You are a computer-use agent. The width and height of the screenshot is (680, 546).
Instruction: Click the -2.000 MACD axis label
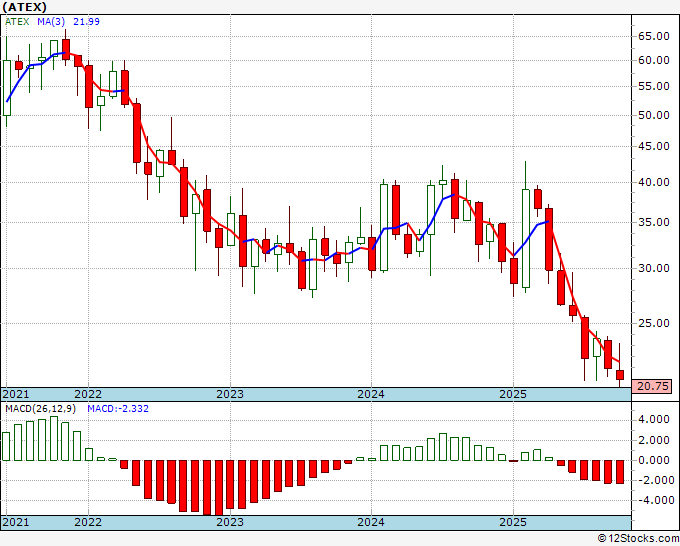tap(654, 481)
